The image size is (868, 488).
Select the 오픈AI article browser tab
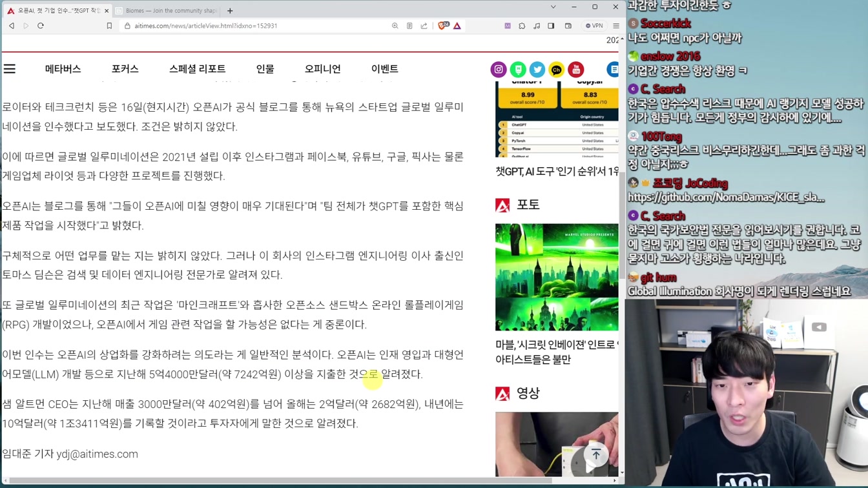(57, 11)
